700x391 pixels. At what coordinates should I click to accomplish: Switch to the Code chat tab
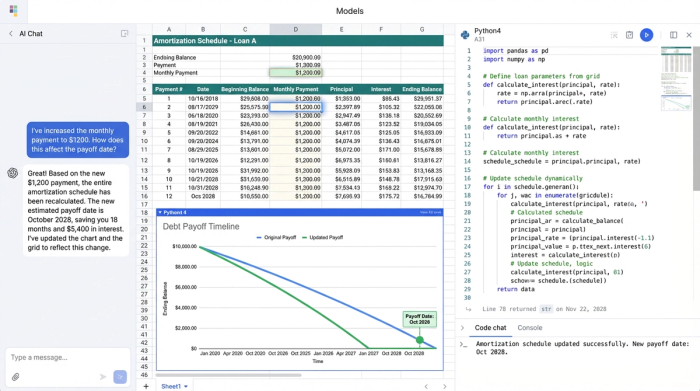(x=490, y=328)
